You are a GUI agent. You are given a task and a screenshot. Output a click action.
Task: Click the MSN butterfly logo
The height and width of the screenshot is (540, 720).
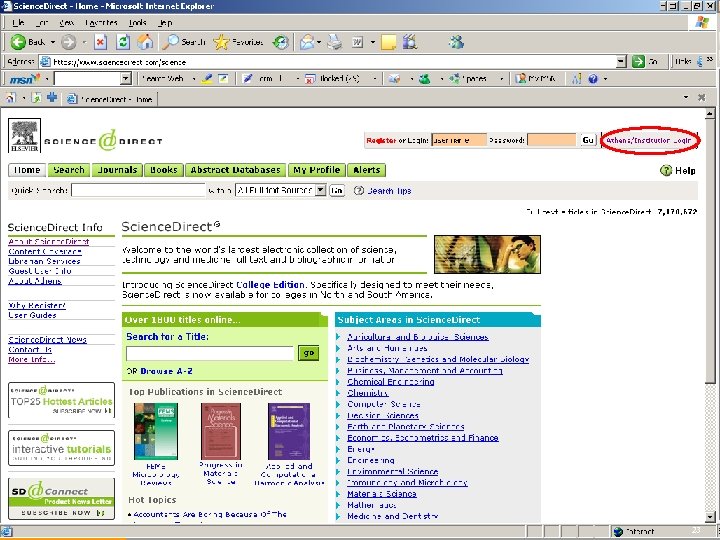(x=25, y=79)
